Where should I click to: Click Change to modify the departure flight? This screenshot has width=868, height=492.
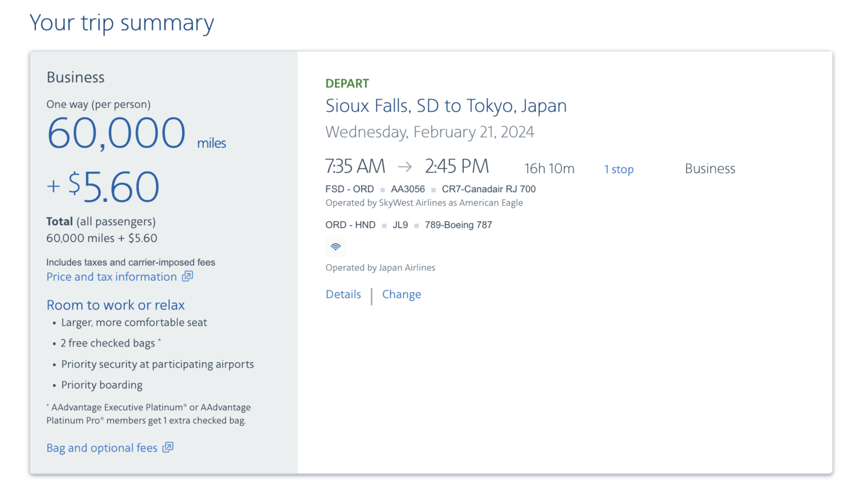(x=402, y=294)
